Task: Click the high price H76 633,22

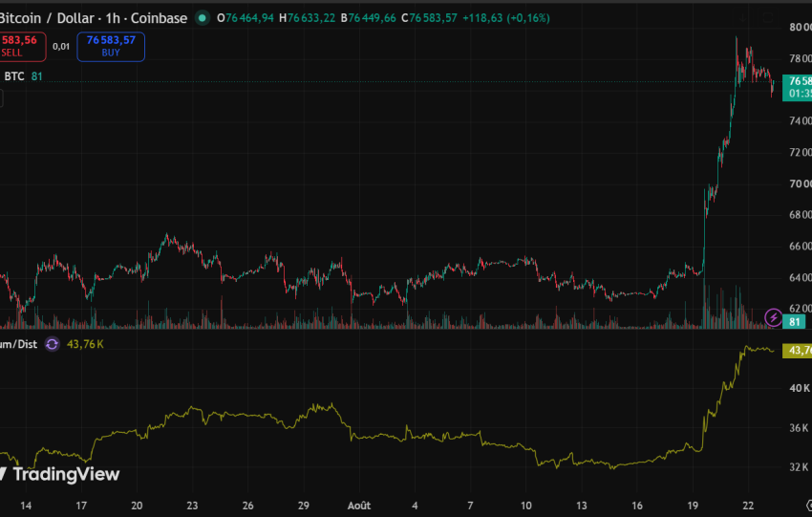Action: point(307,18)
